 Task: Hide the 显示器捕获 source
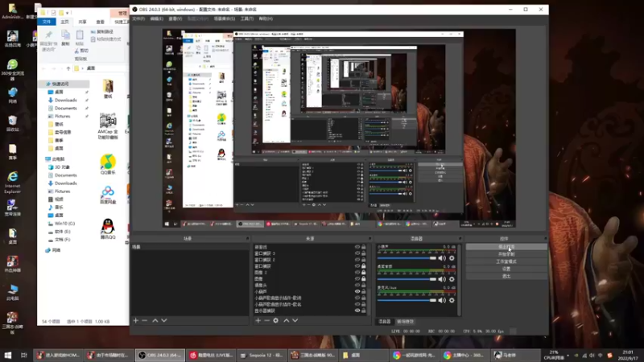click(x=357, y=311)
